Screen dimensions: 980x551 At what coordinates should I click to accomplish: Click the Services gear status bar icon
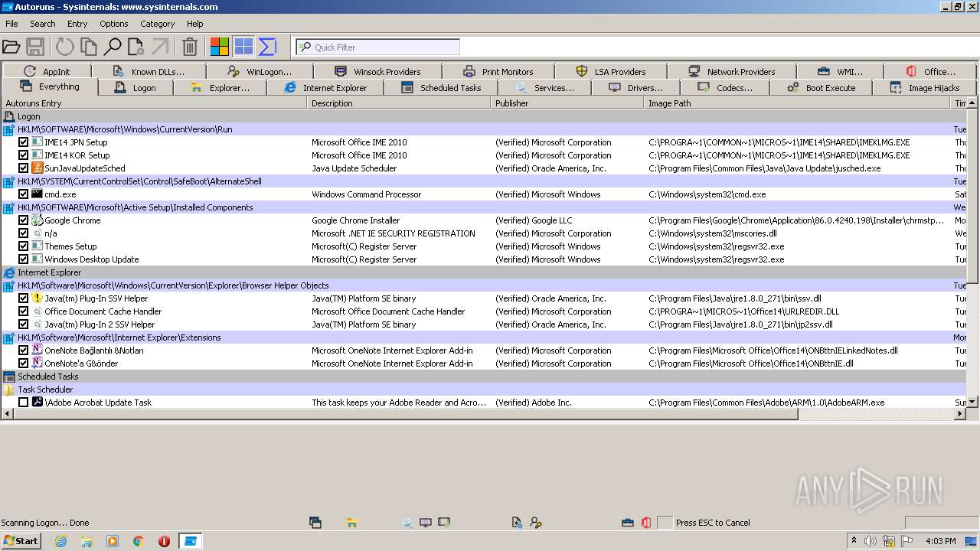407,523
